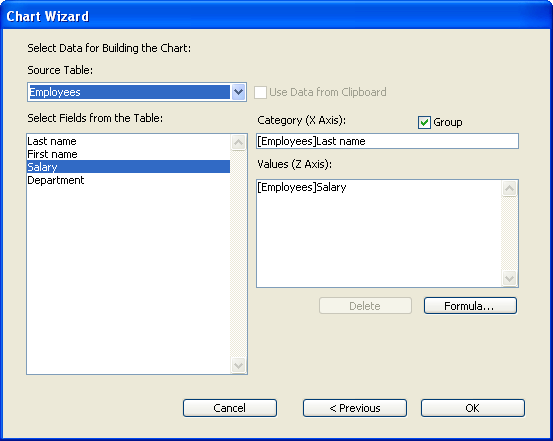This screenshot has width=553, height=441.
Task: Enable Use Data from Clipboard checkbox
Action: click(x=260, y=92)
